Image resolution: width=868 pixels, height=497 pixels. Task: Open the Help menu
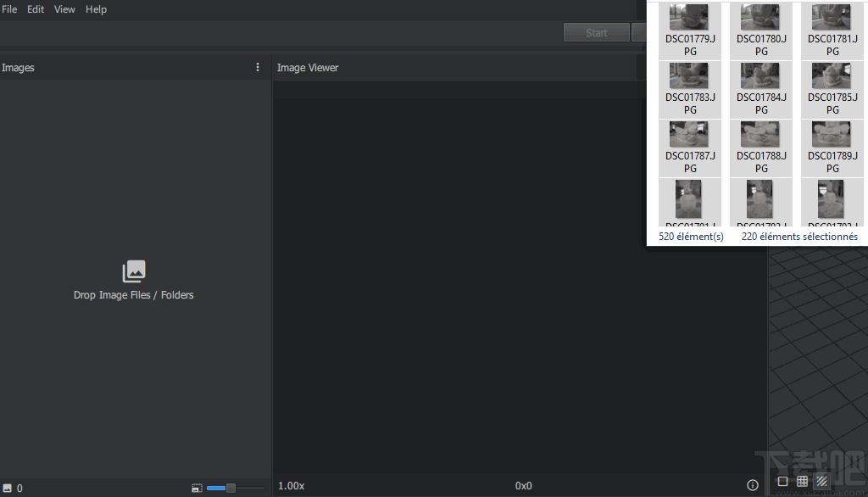[96, 9]
